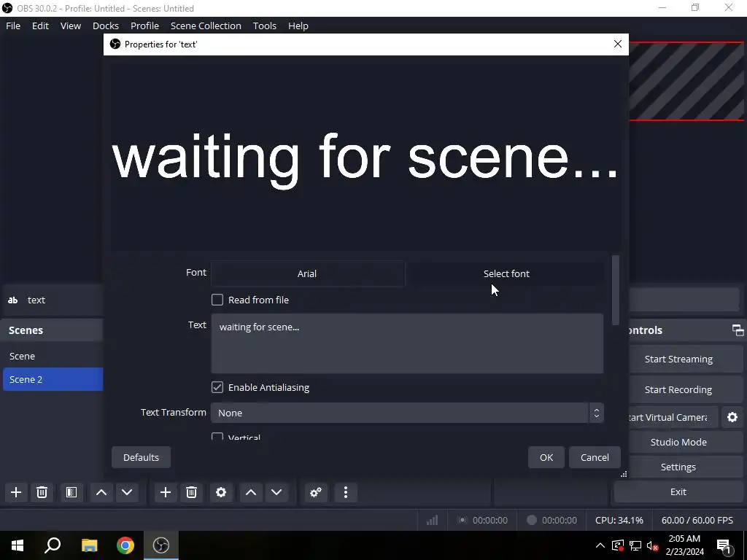
Task: Click the 60.00 / 60.00 FPS status
Action: click(x=697, y=521)
